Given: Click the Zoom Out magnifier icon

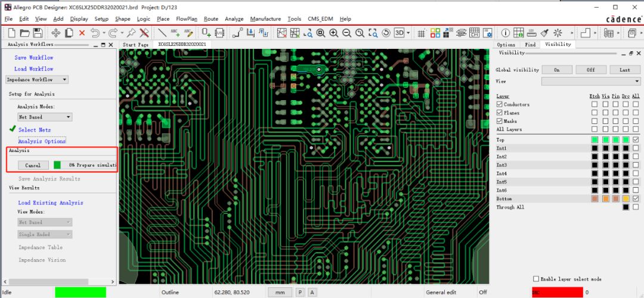Looking at the screenshot, I should pos(346,33).
